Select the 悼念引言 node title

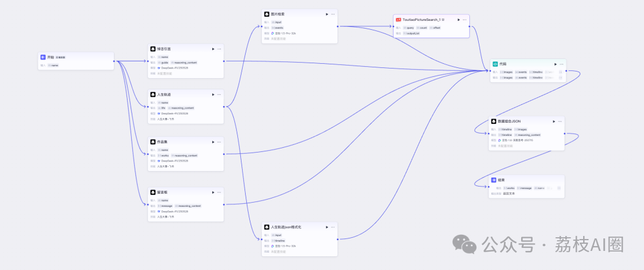tap(164, 49)
